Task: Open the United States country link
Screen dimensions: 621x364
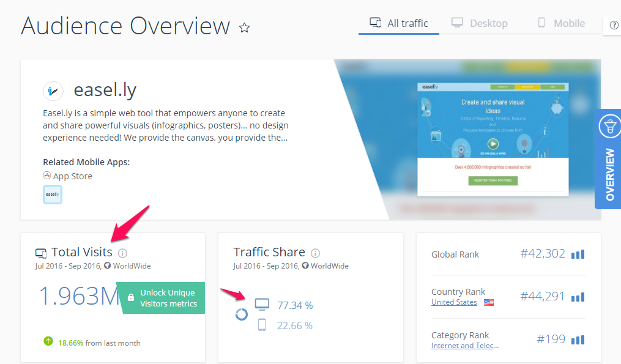Action: point(454,302)
